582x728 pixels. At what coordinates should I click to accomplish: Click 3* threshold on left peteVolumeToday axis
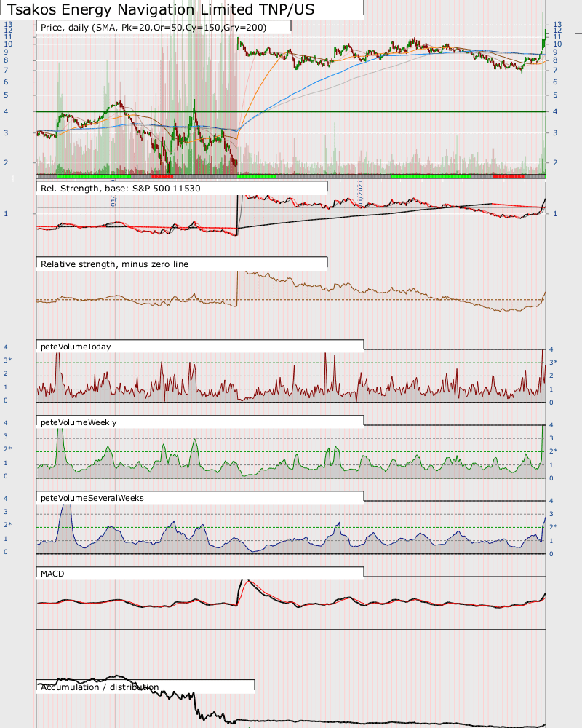pos(7,360)
